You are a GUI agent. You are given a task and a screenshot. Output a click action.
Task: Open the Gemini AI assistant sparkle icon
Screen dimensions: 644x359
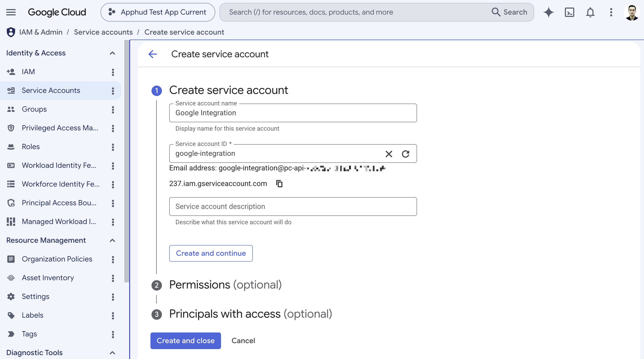pyautogui.click(x=549, y=12)
